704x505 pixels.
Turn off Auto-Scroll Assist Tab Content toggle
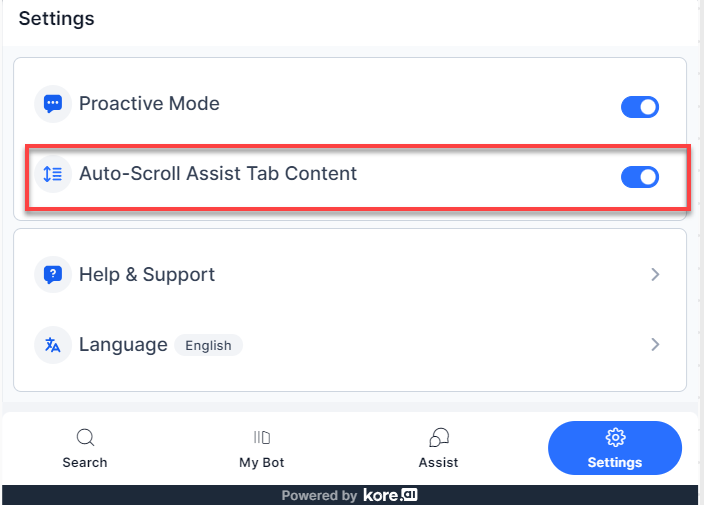pos(640,177)
